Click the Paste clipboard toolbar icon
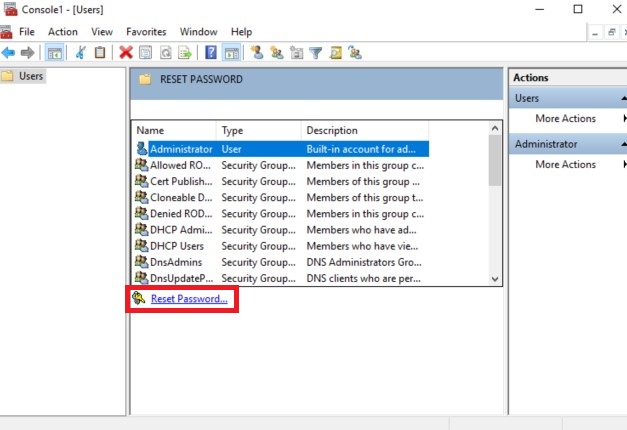Screen dimensions: 627x430 [100, 52]
